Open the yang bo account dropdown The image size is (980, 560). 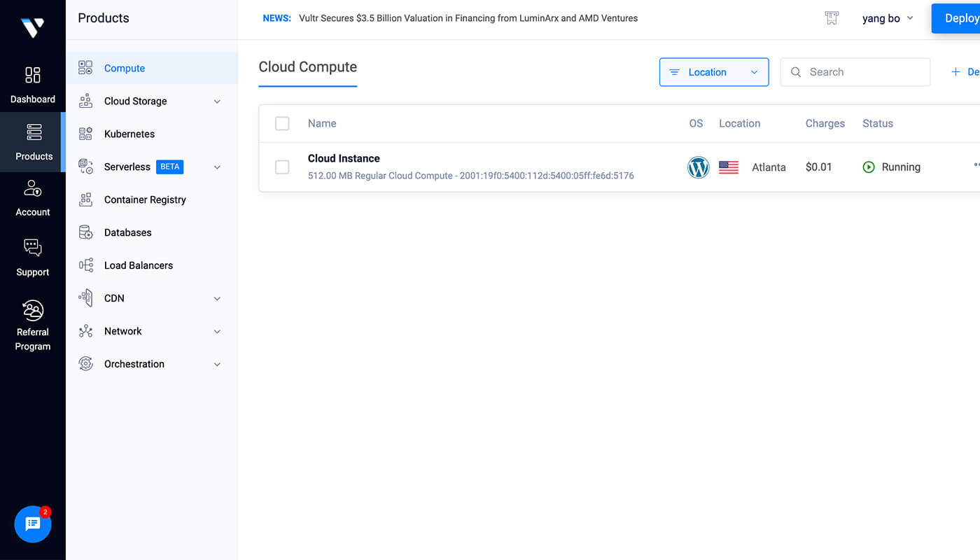888,18
